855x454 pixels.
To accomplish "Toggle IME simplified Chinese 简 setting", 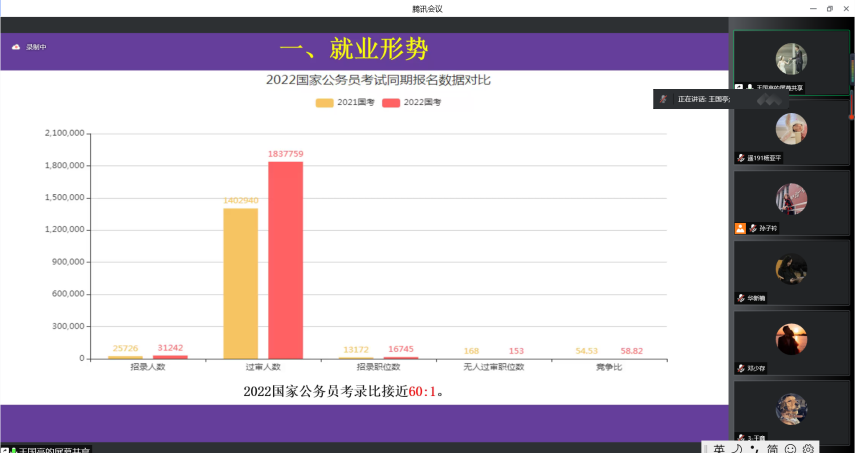I will [x=773, y=449].
